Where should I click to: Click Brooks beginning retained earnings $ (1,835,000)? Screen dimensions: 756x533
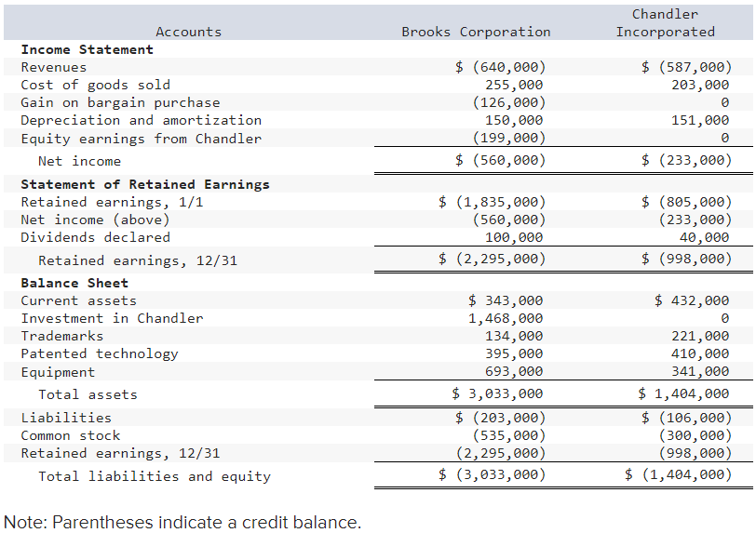(493, 202)
